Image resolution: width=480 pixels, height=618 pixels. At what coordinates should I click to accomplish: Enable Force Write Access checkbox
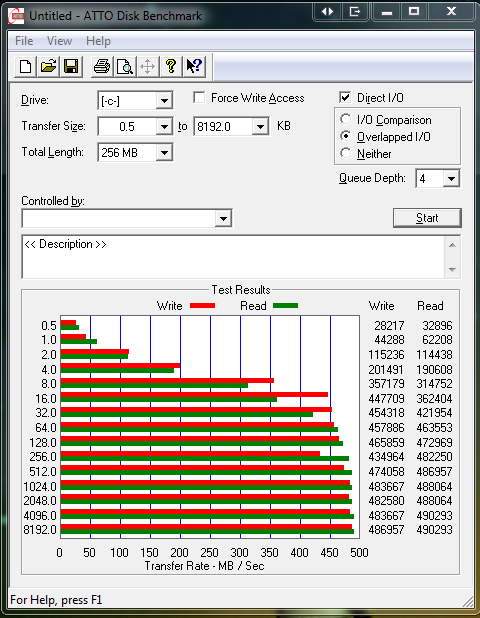click(199, 97)
